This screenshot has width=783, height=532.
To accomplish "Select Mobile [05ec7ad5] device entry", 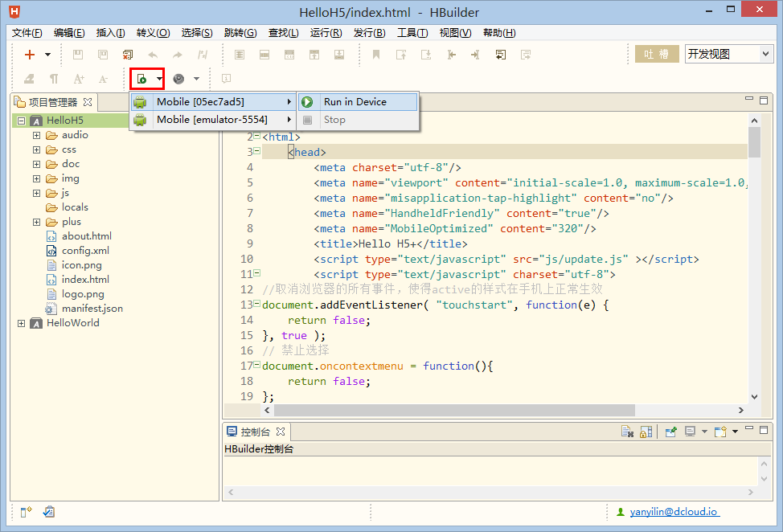I will 213,102.
